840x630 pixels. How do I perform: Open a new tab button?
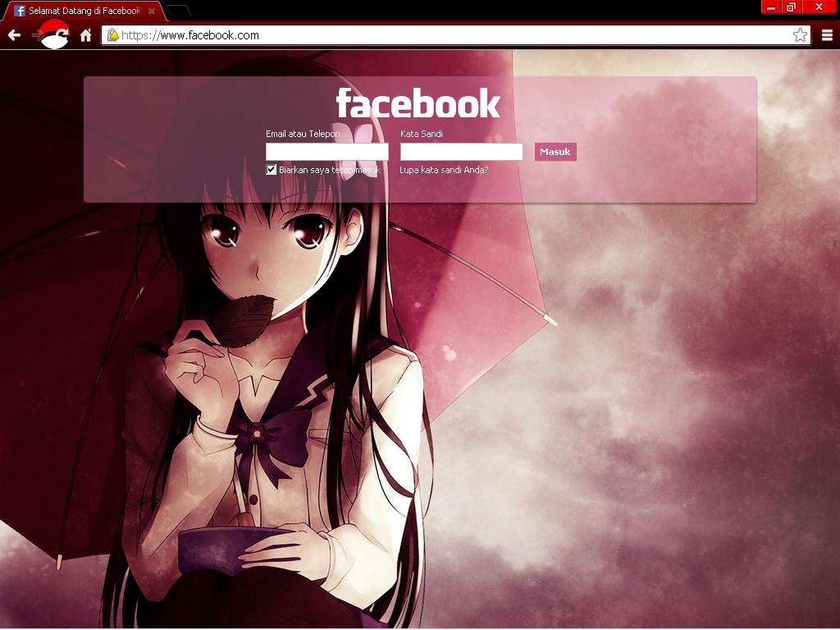(x=178, y=11)
